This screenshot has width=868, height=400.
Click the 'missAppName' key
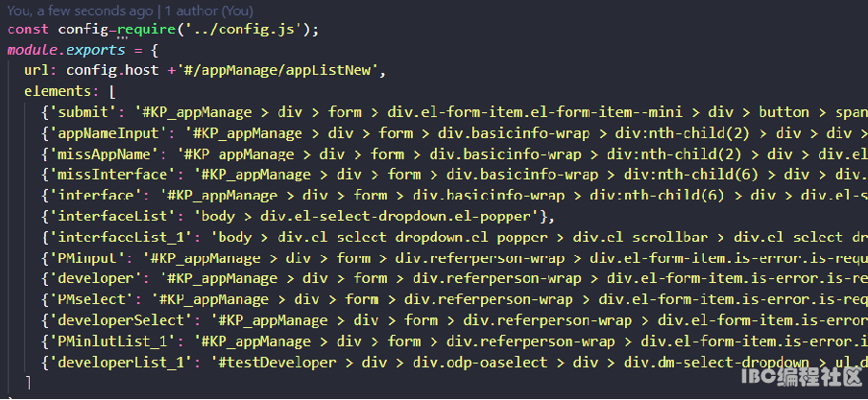tap(108, 153)
